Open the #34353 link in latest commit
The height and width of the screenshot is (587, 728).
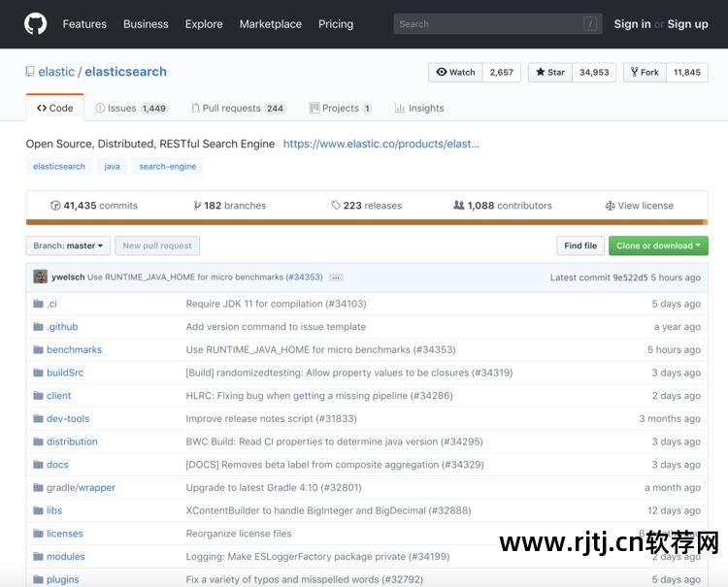[x=304, y=277]
